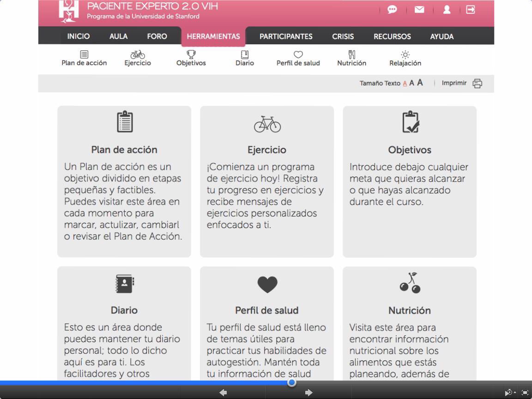Switch to the FORO tab
Screen dimensions: 532x399
157,36
